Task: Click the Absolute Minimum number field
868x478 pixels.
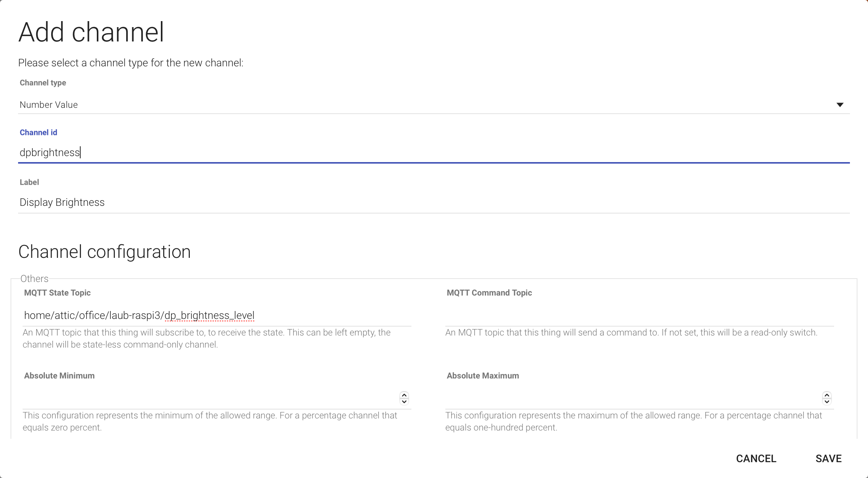Action: coord(209,398)
